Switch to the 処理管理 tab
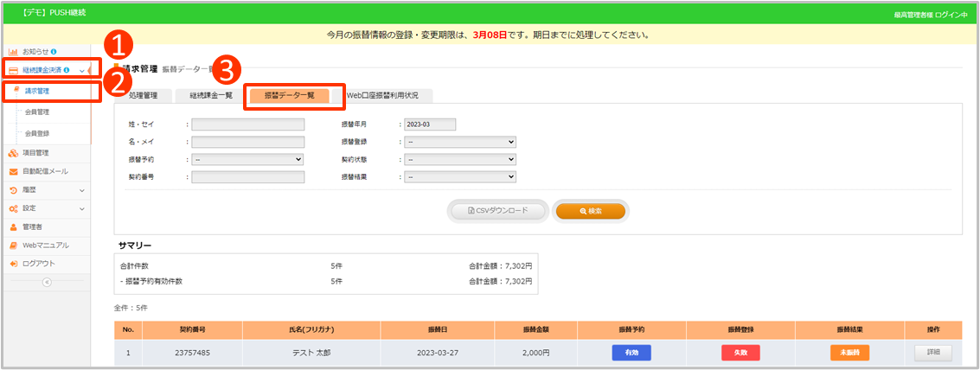Viewport: 980px width, 370px height. 143,95
